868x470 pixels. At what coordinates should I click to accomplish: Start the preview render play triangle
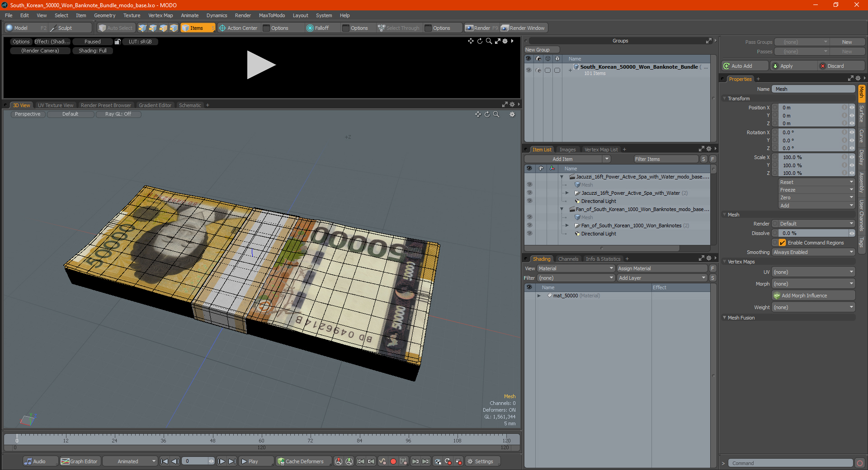(261, 65)
